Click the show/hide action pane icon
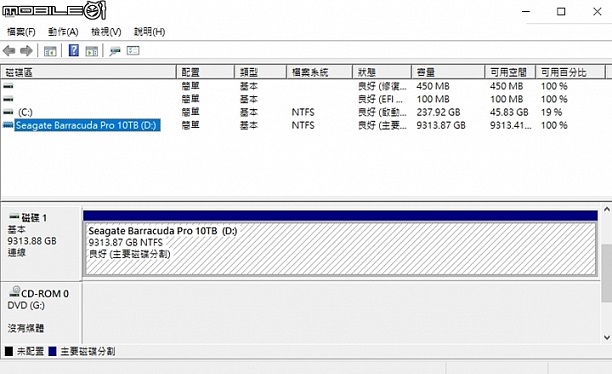This screenshot has width=612, height=374. pos(92,51)
